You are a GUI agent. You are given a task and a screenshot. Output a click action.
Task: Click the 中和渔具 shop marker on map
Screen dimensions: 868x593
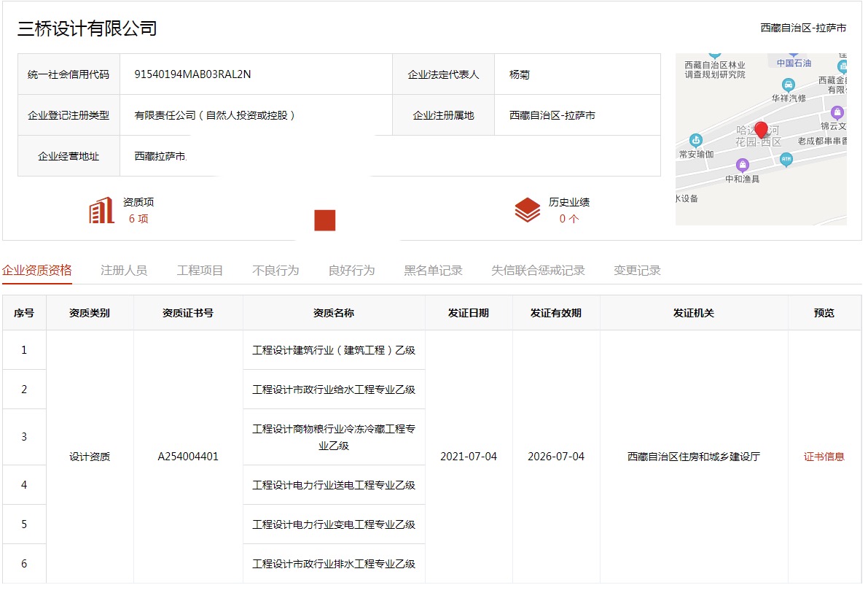point(742,166)
